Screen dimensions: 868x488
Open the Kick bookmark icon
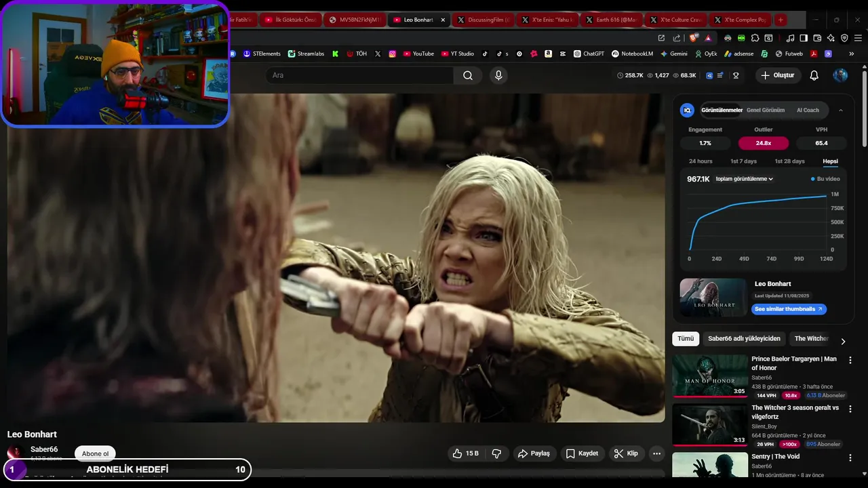(335, 54)
